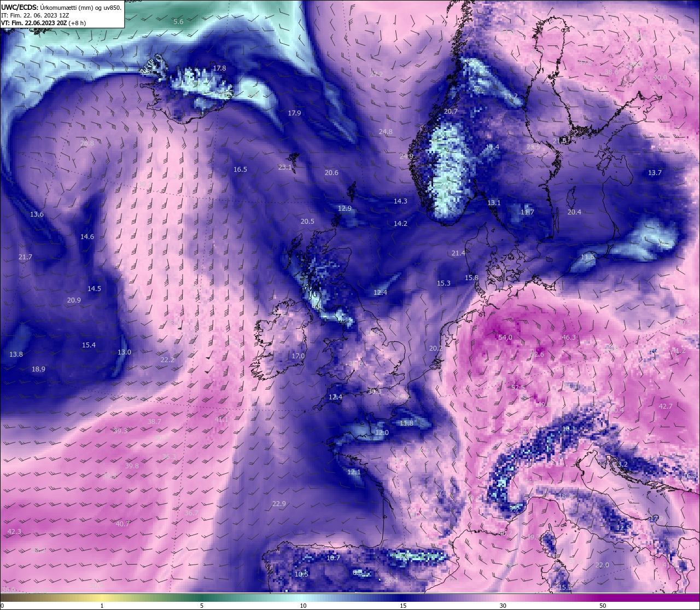Click the 13.0 value in the Atlantic
The height and width of the screenshot is (610, 700).
click(124, 352)
